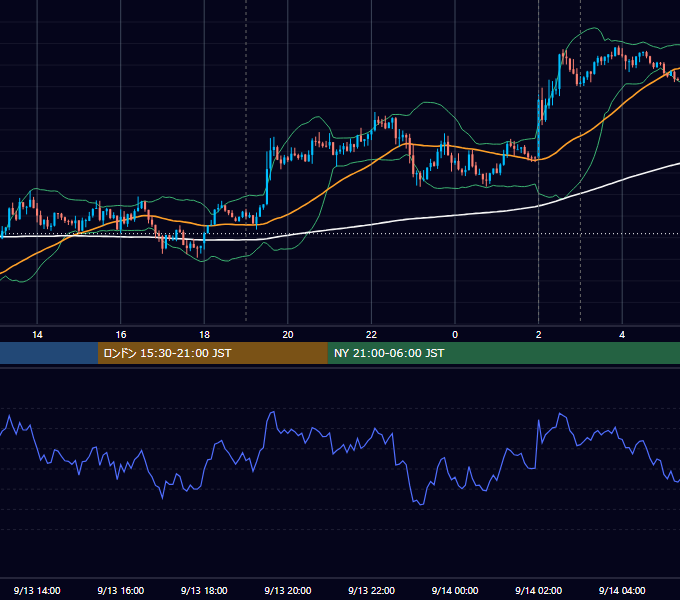Click the 9/13 18:00 date label
Image resolution: width=680 pixels, height=600 pixels.
pyautogui.click(x=204, y=590)
